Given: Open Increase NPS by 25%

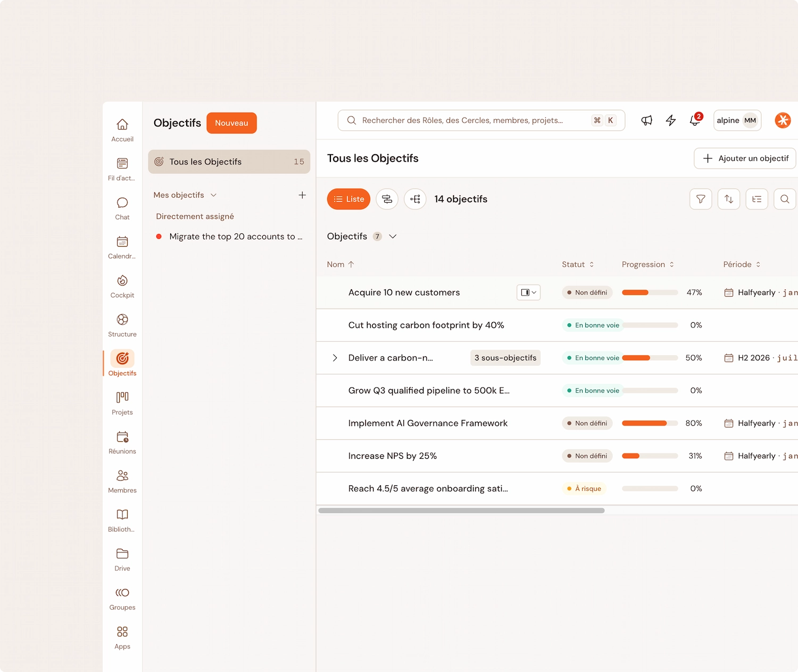Looking at the screenshot, I should (x=393, y=456).
